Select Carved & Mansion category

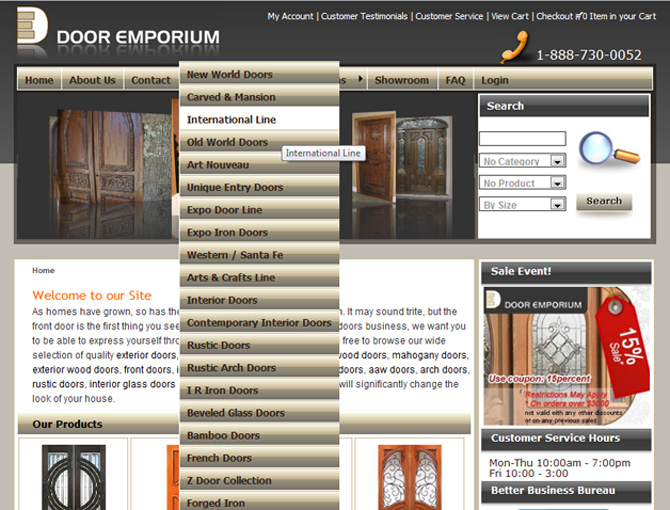pos(259,97)
